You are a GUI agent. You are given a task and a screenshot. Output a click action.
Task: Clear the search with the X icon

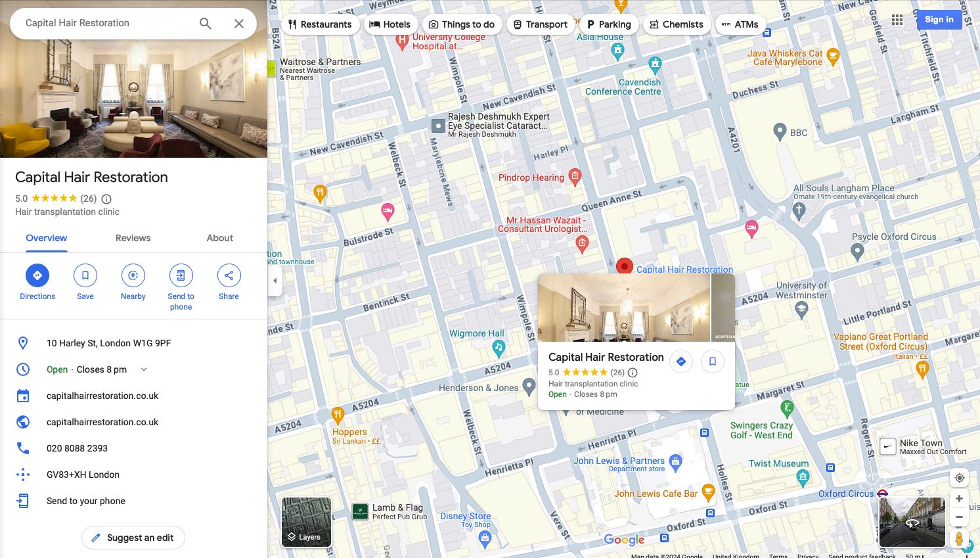[x=239, y=24]
